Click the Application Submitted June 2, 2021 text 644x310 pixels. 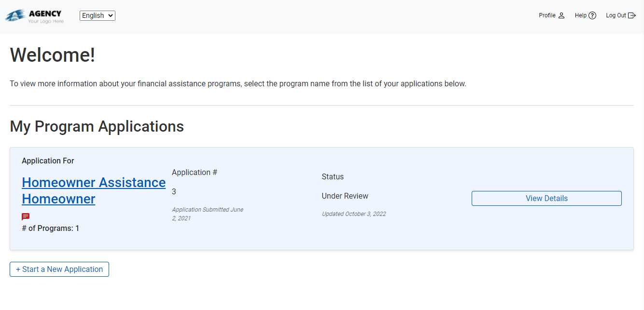pos(208,214)
